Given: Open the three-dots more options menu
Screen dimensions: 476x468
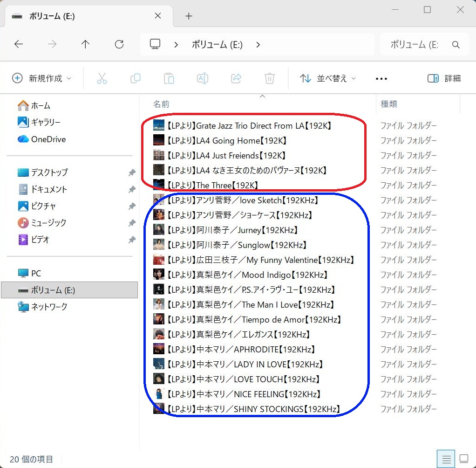Looking at the screenshot, I should point(381,78).
